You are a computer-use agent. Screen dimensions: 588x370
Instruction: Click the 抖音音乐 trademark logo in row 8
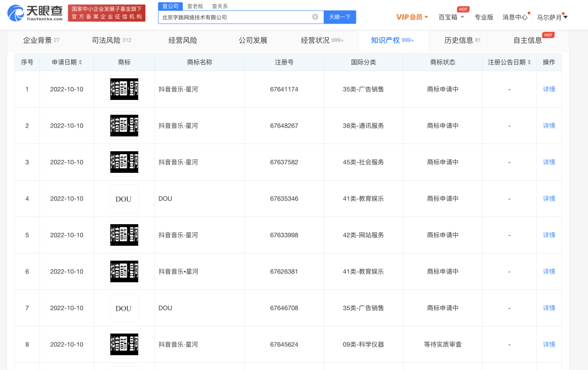point(124,345)
